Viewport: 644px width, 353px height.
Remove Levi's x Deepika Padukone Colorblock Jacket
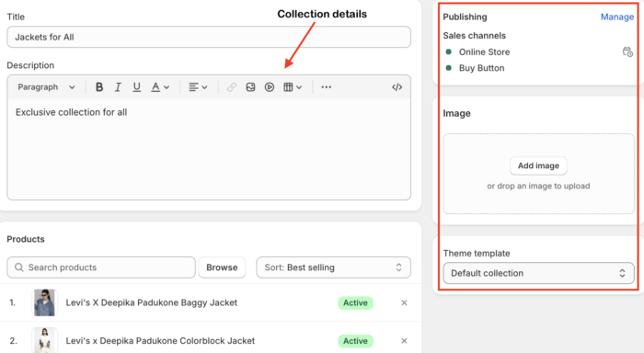click(404, 341)
